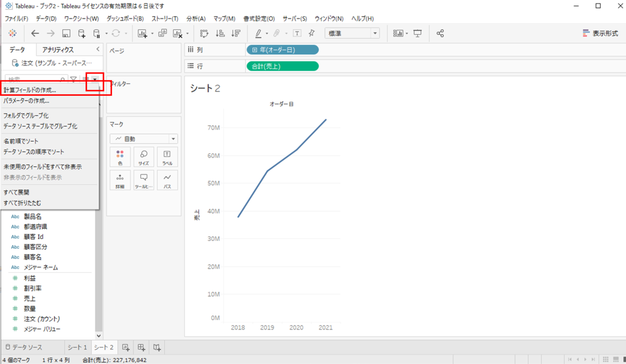Click the Tableau start page logo icon
The width and height of the screenshot is (626, 364).
[x=11, y=33]
